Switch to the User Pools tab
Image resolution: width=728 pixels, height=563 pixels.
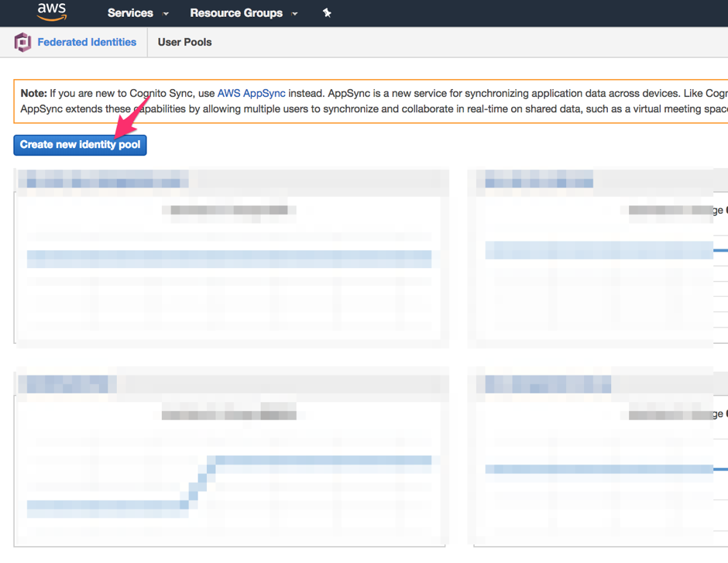coord(184,43)
